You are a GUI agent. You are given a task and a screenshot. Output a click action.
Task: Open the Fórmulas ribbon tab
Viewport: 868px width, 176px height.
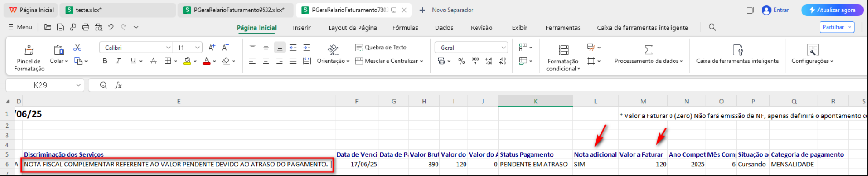[405, 28]
